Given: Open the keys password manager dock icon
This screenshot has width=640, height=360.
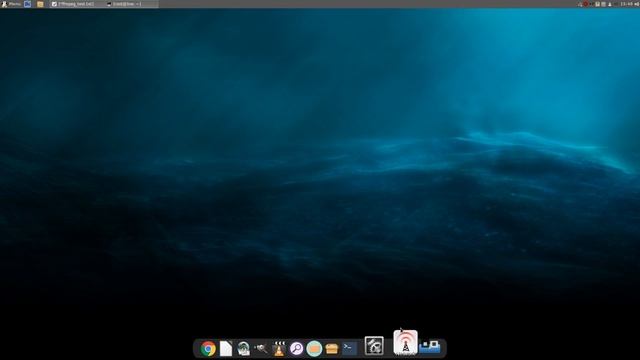Looking at the screenshot, I should (261, 348).
